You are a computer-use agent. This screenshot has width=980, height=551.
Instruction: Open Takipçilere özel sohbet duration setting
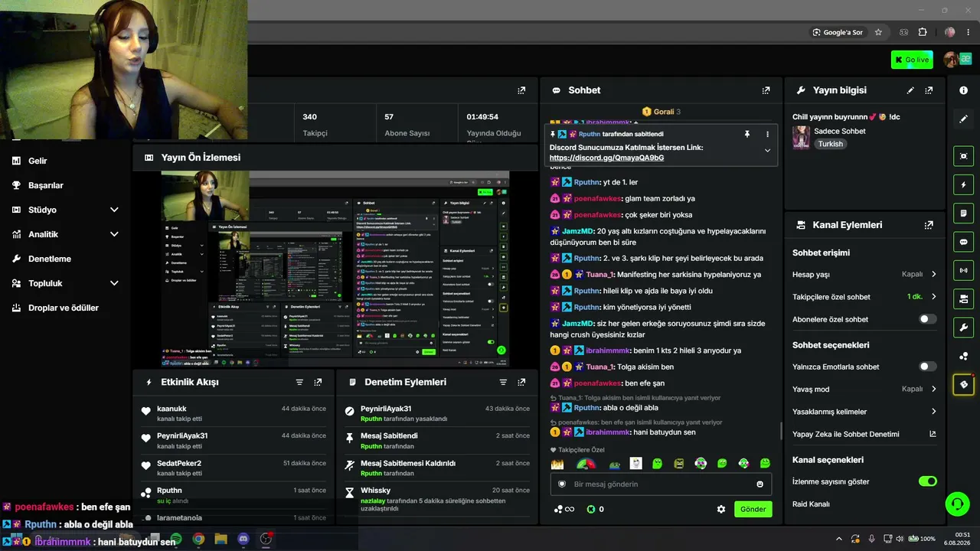point(864,297)
